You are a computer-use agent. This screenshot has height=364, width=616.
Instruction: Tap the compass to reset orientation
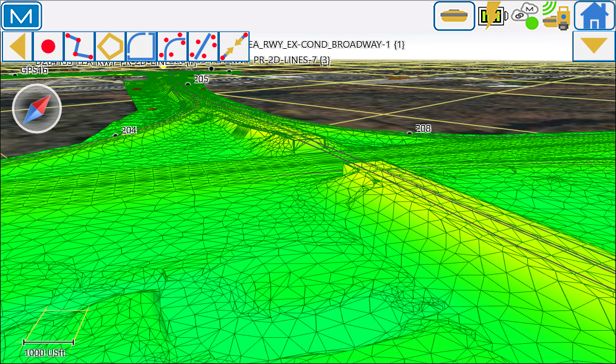click(37, 109)
